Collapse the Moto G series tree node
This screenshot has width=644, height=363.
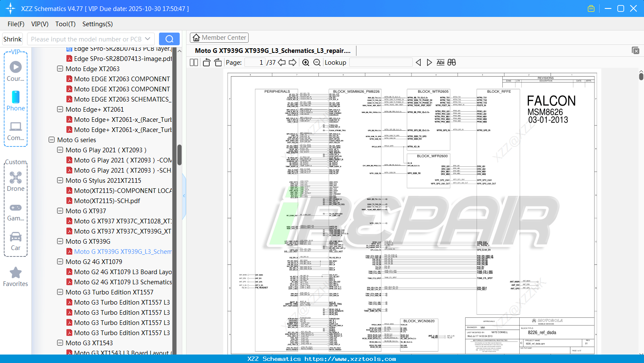click(51, 140)
